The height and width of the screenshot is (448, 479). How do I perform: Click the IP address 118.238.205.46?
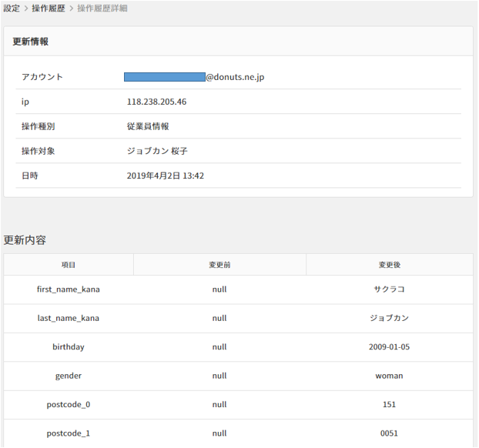[156, 102]
